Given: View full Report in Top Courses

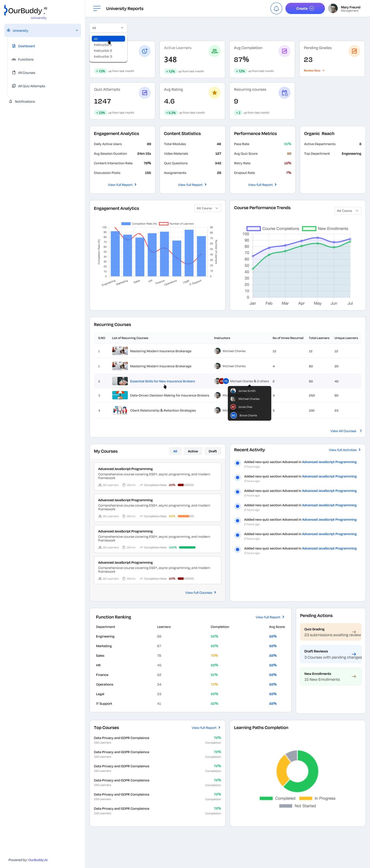Looking at the screenshot, I should pyautogui.click(x=206, y=728).
